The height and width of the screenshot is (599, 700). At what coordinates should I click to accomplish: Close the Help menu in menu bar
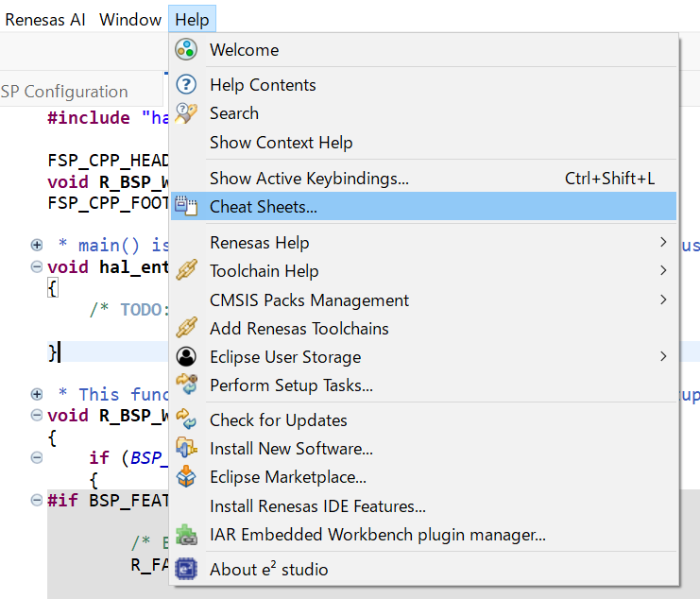(x=192, y=19)
